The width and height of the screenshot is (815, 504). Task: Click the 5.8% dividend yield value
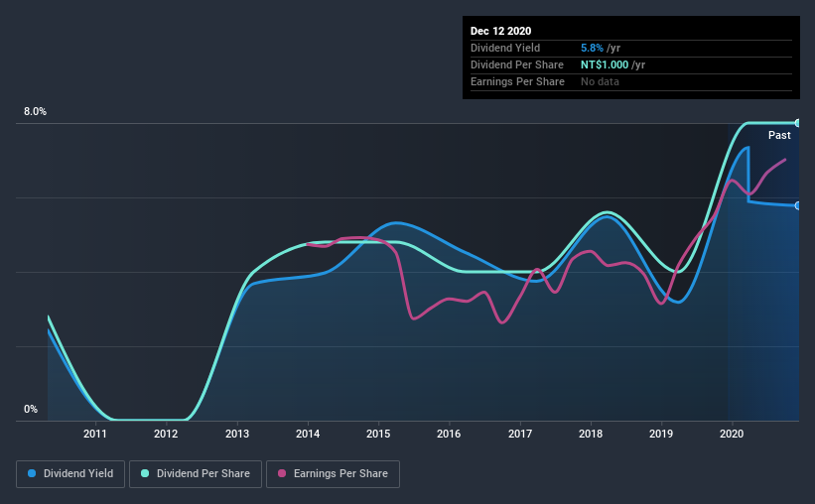pyautogui.click(x=592, y=48)
